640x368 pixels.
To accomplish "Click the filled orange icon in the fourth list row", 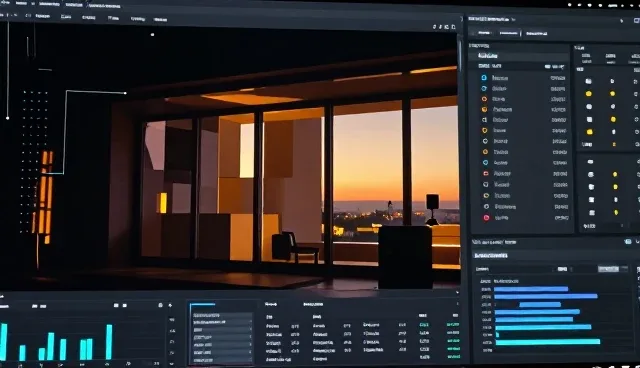I will pos(484,109).
